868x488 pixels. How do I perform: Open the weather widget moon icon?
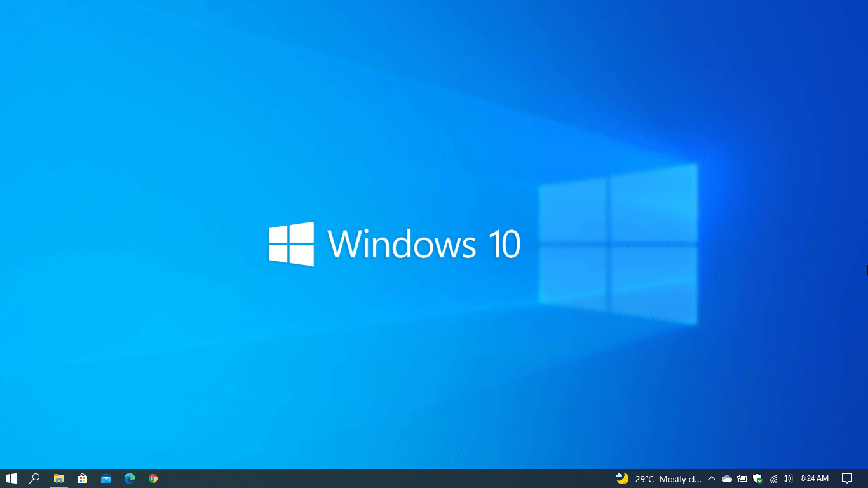[x=622, y=478]
